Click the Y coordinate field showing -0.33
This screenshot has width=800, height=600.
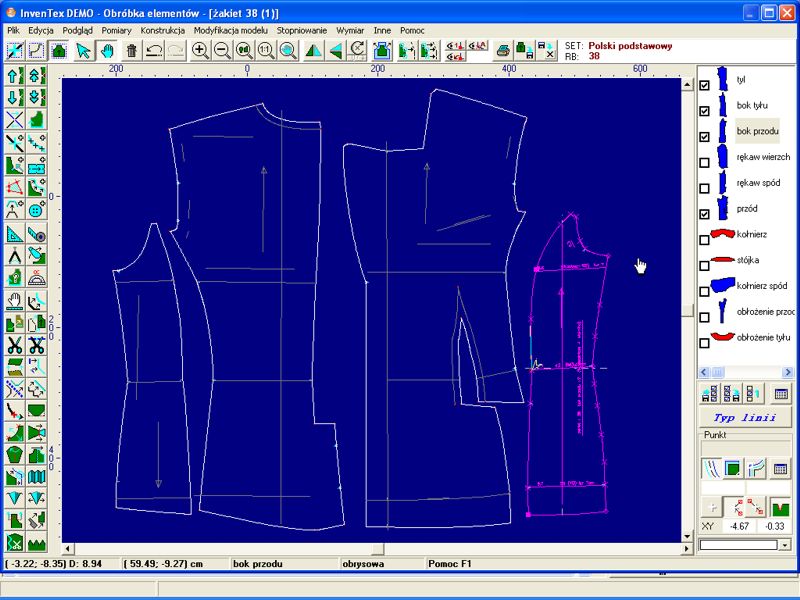[774, 526]
